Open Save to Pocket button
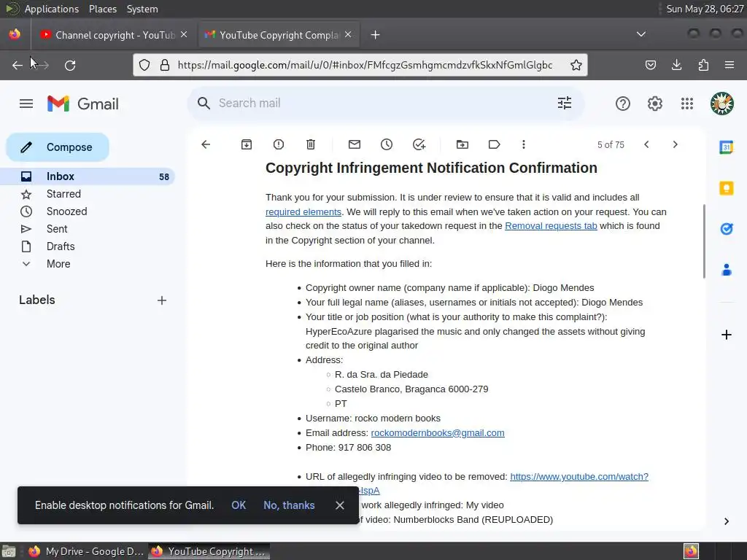This screenshot has width=747, height=560. pos(650,65)
